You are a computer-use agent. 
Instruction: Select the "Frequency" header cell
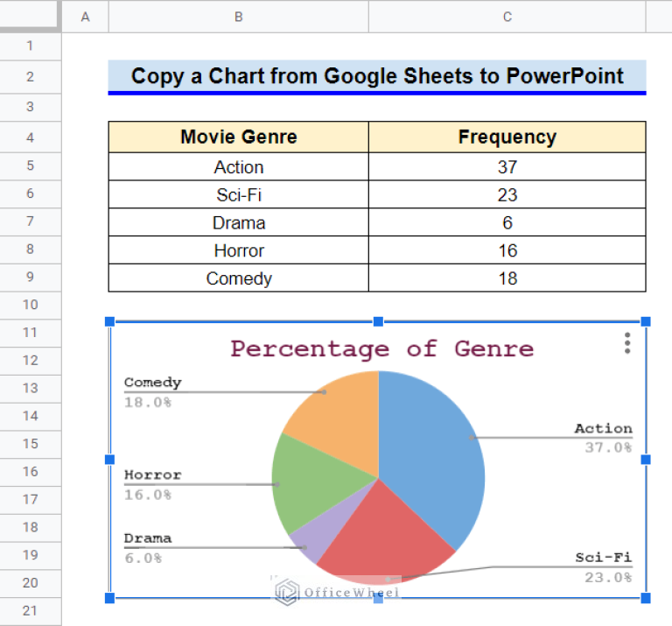507,137
